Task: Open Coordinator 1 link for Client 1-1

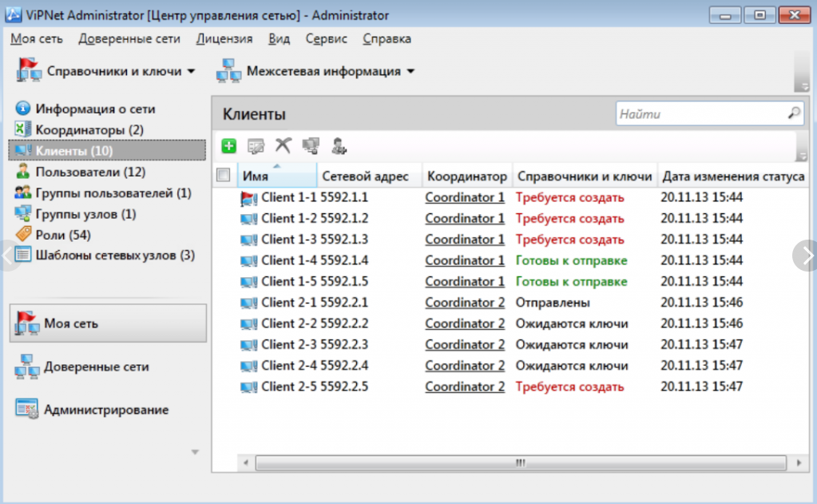Action: pos(465,197)
